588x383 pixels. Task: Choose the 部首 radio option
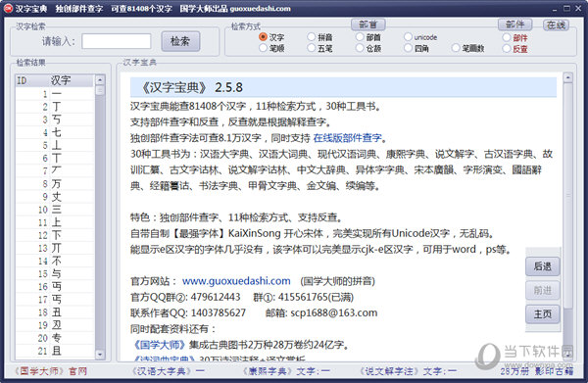[360, 36]
